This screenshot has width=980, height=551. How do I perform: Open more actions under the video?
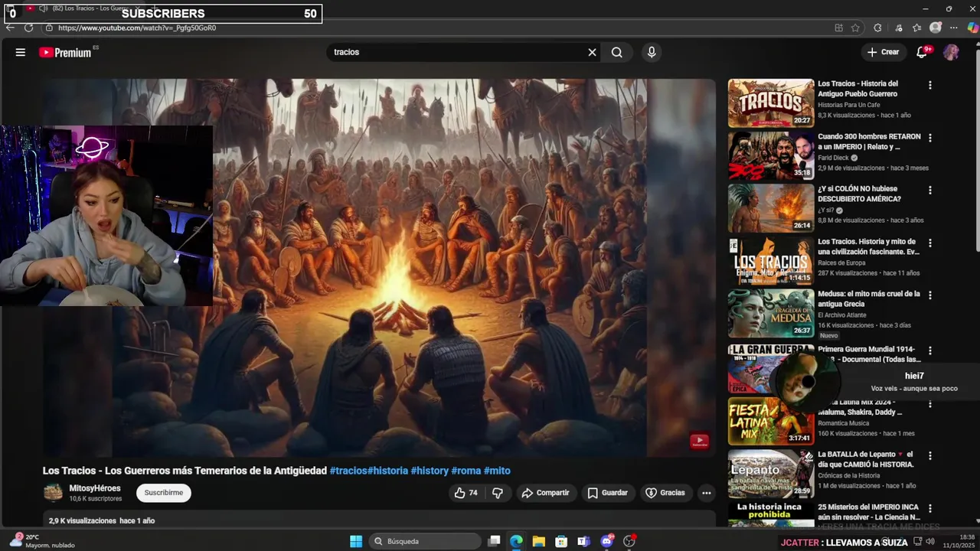click(707, 493)
